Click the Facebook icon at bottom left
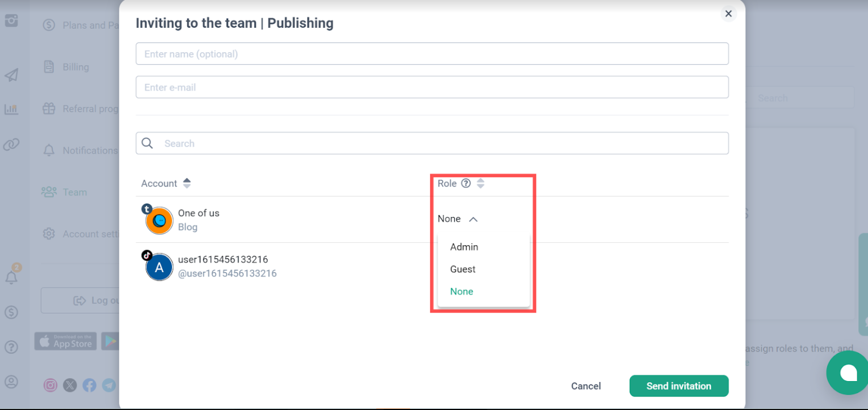Image resolution: width=868 pixels, height=410 pixels. tap(89, 386)
